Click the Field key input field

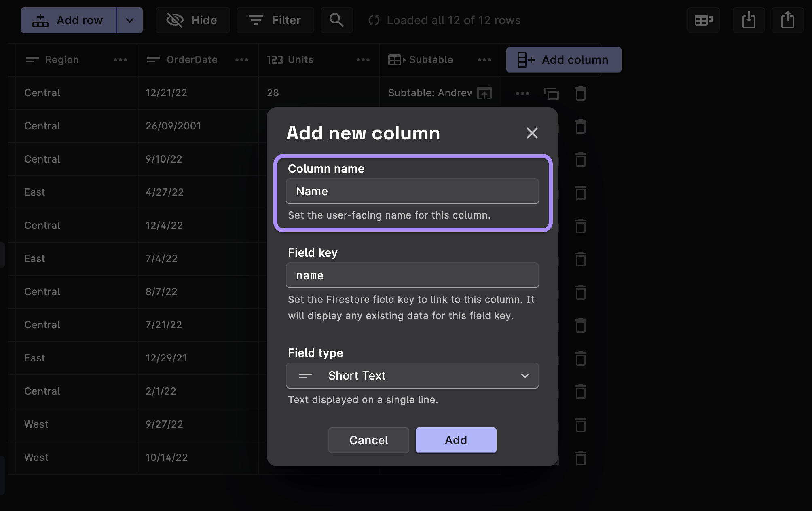pyautogui.click(x=412, y=275)
